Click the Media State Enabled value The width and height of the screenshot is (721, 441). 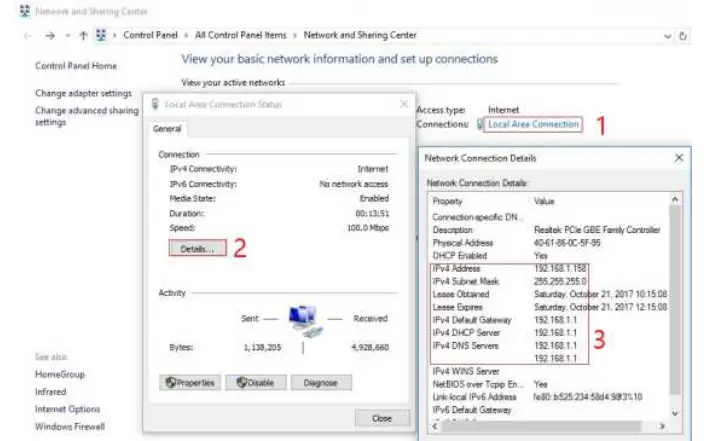point(374,199)
